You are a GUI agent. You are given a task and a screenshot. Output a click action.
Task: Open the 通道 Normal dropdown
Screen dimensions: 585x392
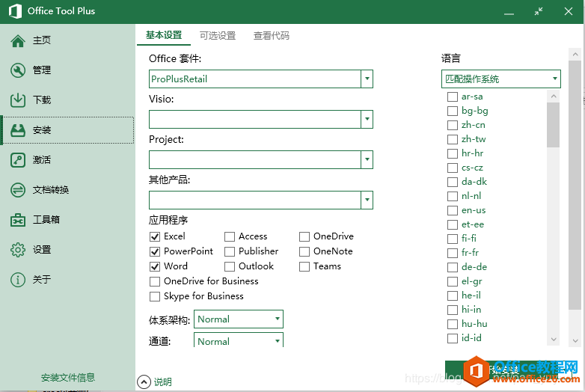(239, 340)
